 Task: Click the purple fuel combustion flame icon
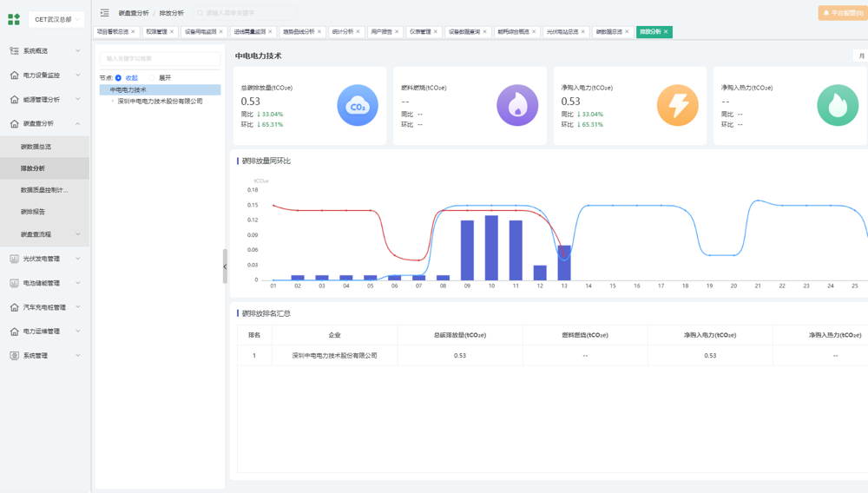point(516,106)
